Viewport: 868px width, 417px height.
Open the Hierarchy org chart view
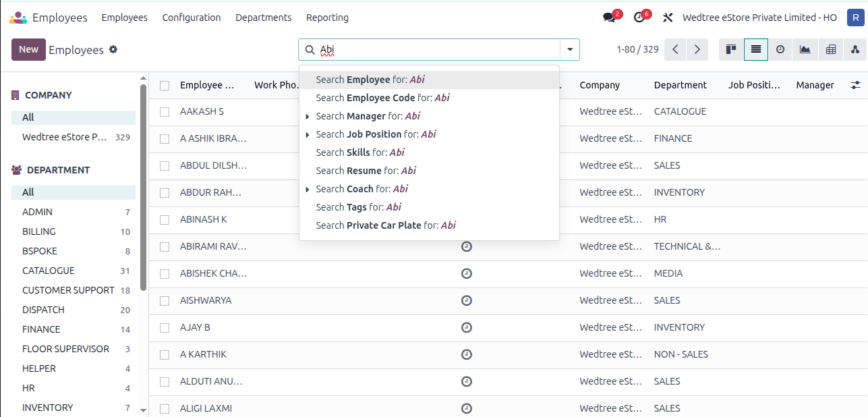pos(855,49)
